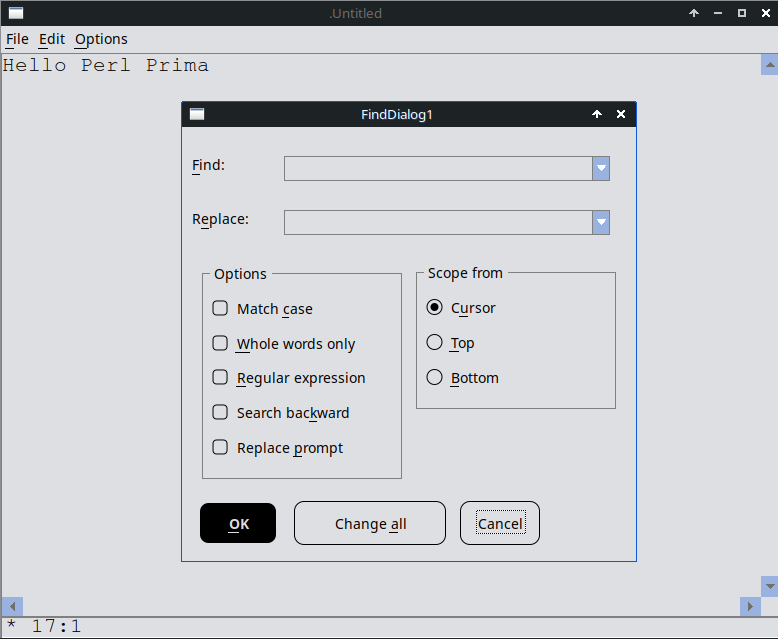
Task: Select the Top scope radio button
Action: click(434, 343)
